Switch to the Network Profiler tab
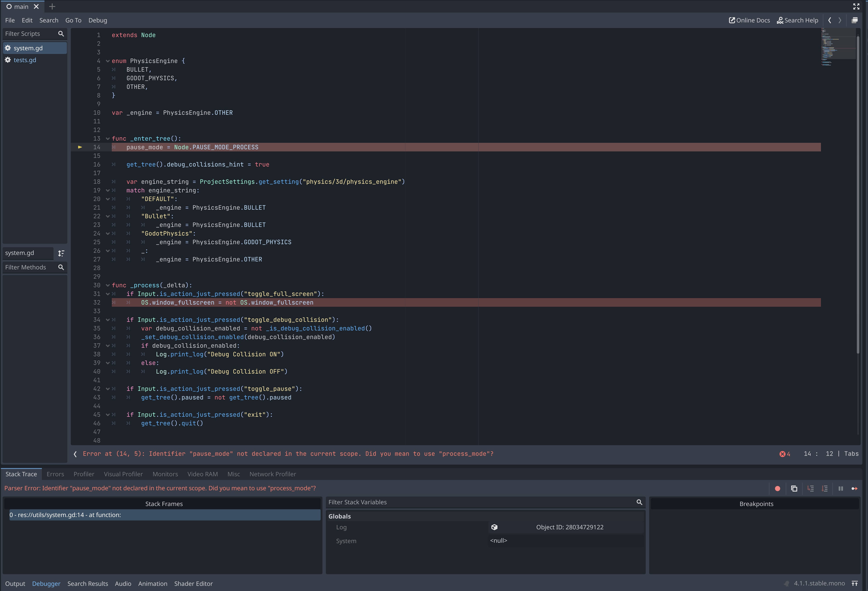This screenshot has width=868, height=591. tap(273, 474)
